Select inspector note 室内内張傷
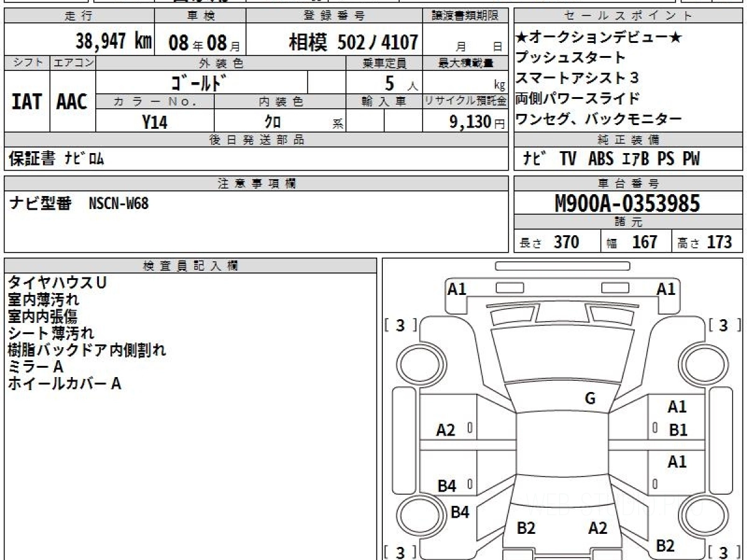 click(x=43, y=316)
